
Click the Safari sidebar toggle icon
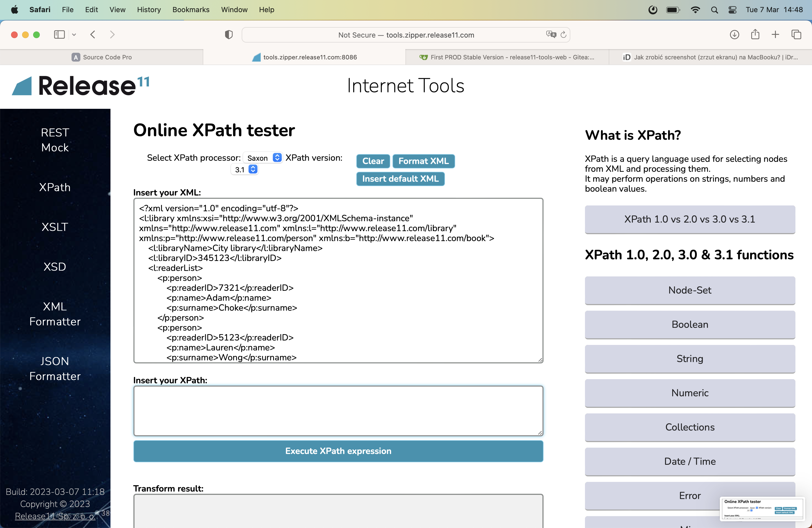pyautogui.click(x=59, y=35)
